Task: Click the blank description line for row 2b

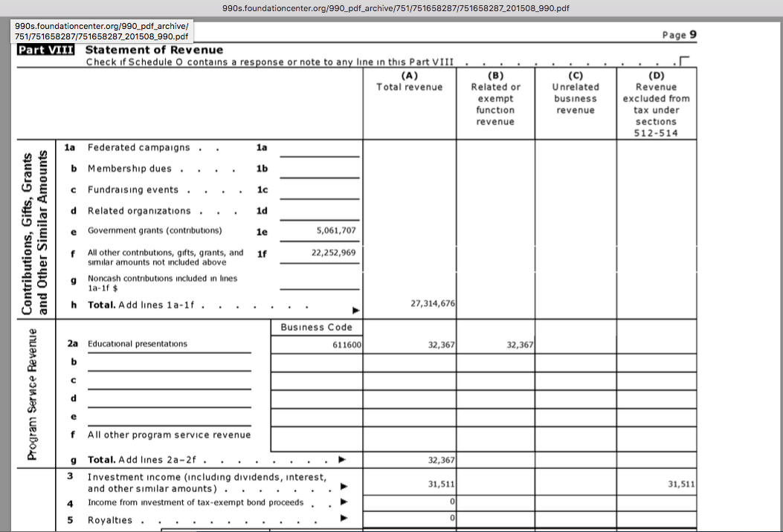Action: [x=169, y=363]
